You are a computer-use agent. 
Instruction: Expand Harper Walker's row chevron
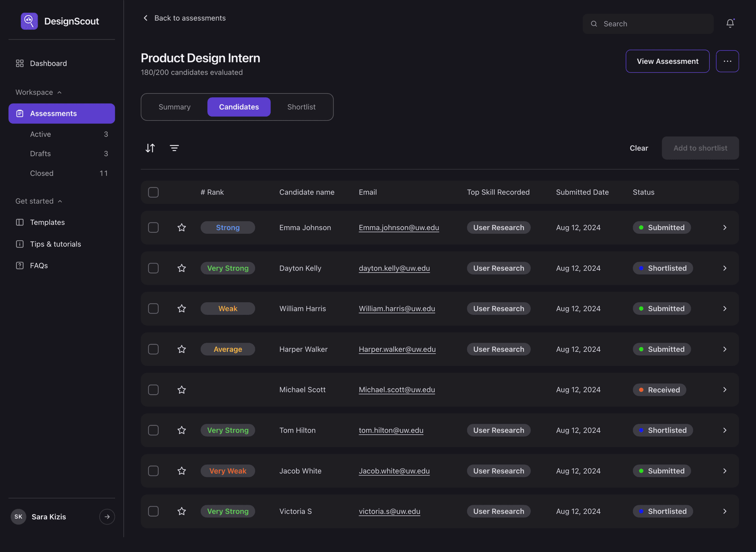click(725, 349)
